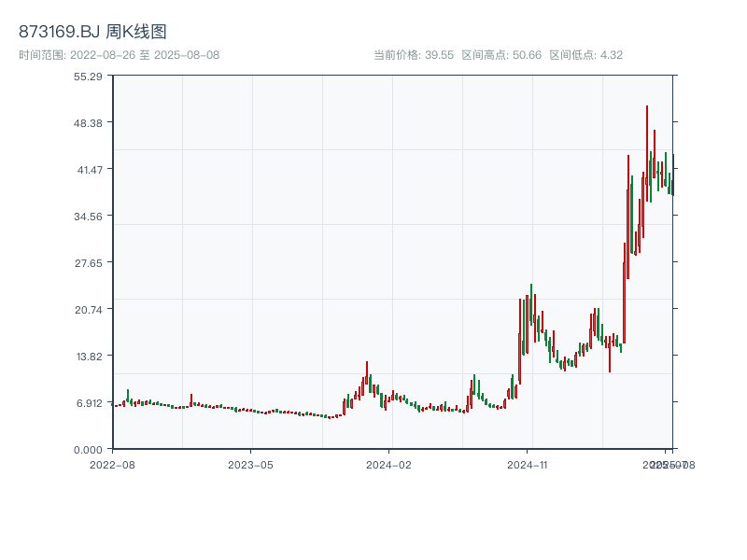Click the tallest candlestick at the 50.66 peak
Image resolution: width=747 pixels, height=560 pixels.
point(647,152)
